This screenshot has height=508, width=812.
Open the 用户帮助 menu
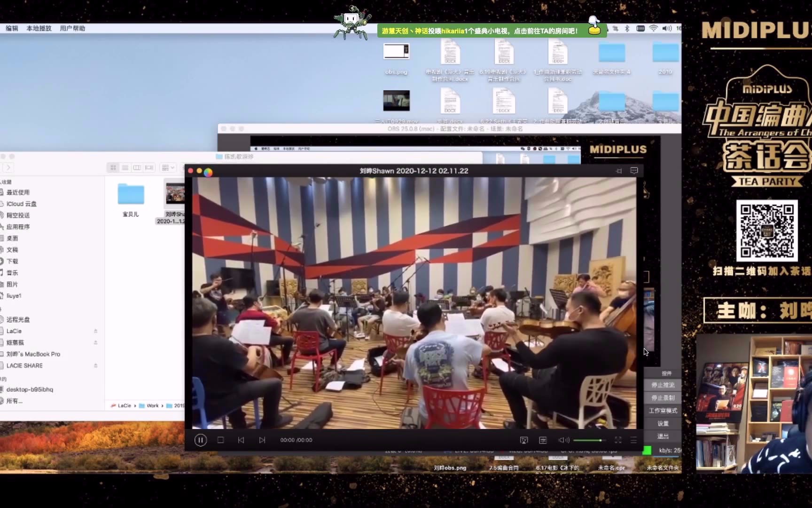click(x=72, y=28)
